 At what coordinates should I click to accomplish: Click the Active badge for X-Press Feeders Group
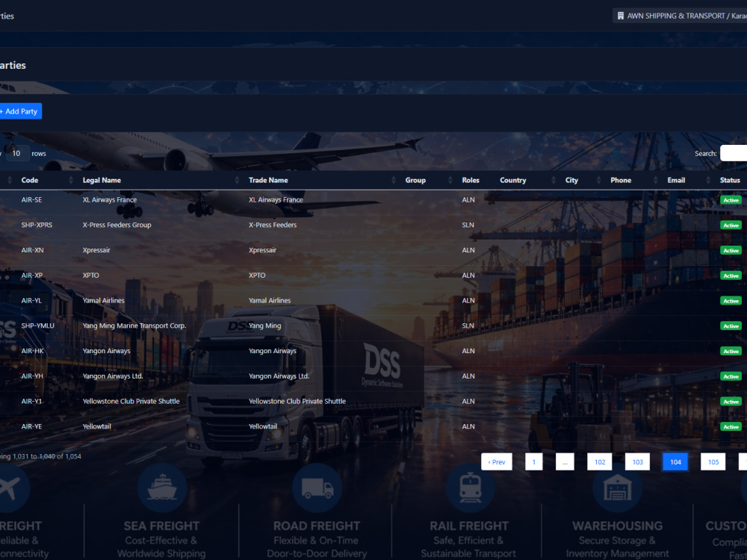pos(731,225)
